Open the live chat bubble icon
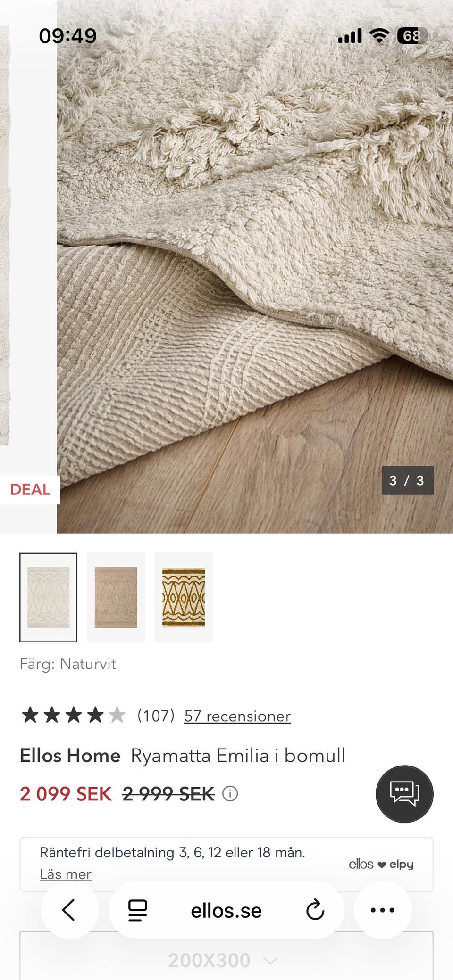Screen dimensions: 453x980 click(404, 794)
